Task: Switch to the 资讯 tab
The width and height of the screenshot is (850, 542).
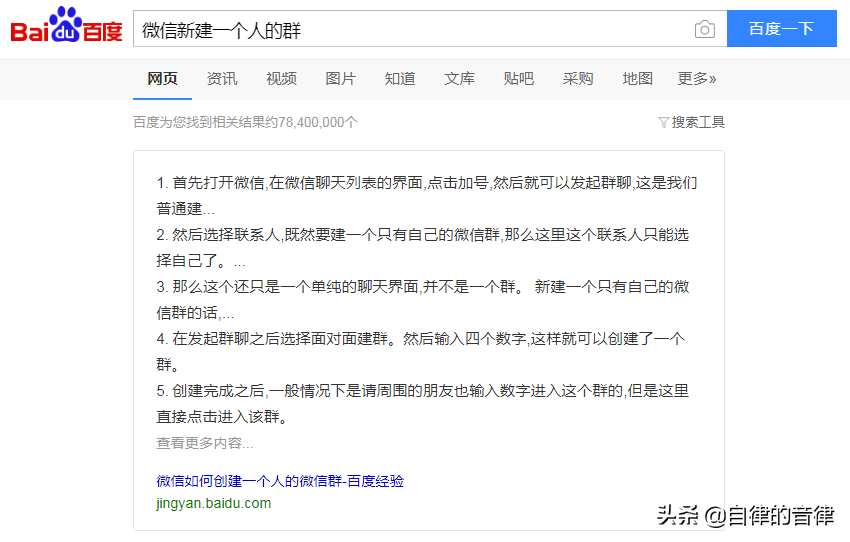Action: coord(222,79)
